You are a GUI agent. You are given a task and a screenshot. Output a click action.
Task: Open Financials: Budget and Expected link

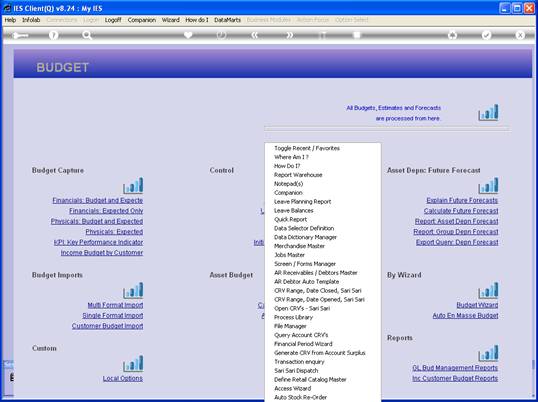(x=97, y=200)
